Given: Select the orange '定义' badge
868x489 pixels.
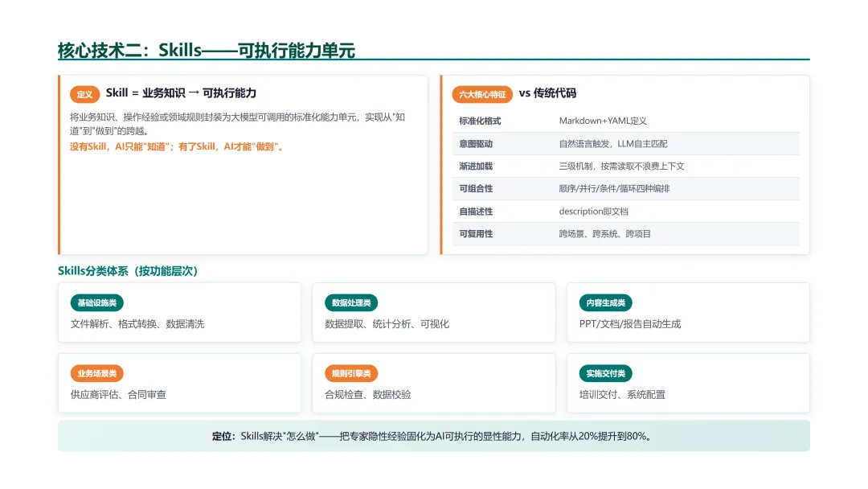Looking at the screenshot, I should click(x=84, y=94).
